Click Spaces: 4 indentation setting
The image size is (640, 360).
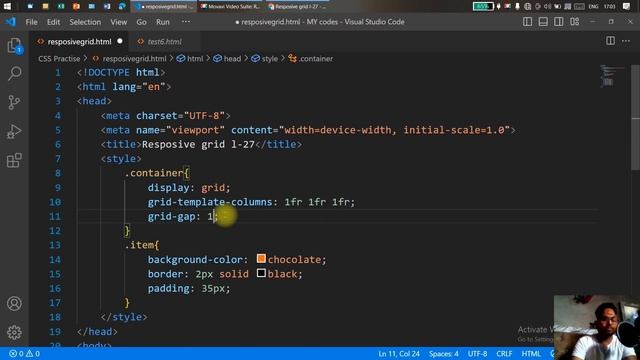(x=443, y=354)
